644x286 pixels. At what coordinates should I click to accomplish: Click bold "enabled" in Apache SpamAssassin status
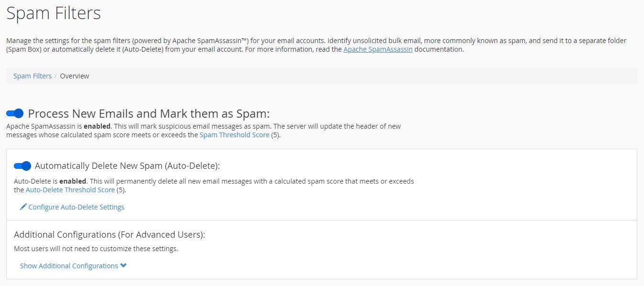point(97,126)
